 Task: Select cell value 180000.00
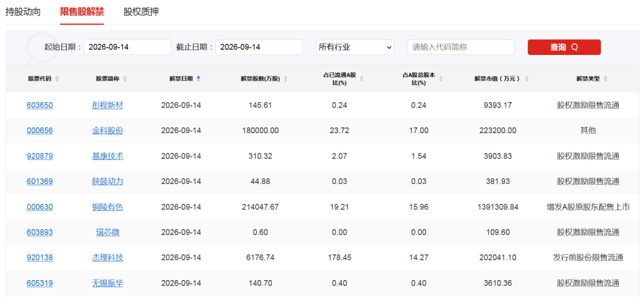[x=261, y=130]
